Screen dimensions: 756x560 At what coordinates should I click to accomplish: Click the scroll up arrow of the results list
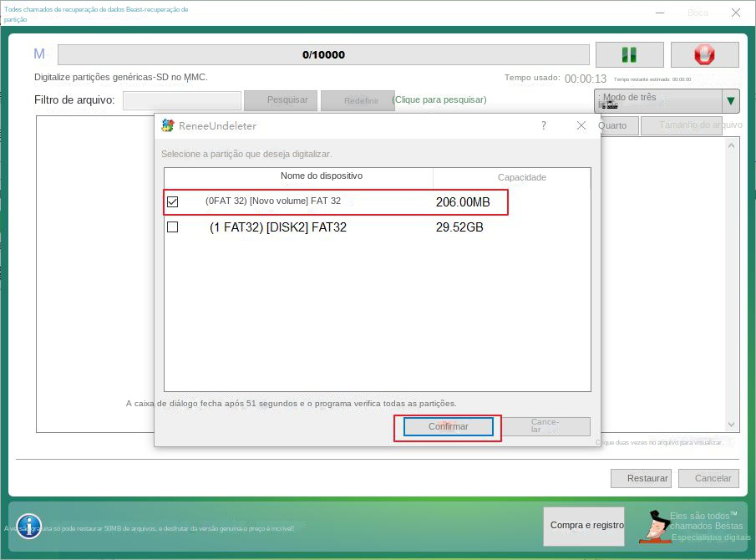732,145
